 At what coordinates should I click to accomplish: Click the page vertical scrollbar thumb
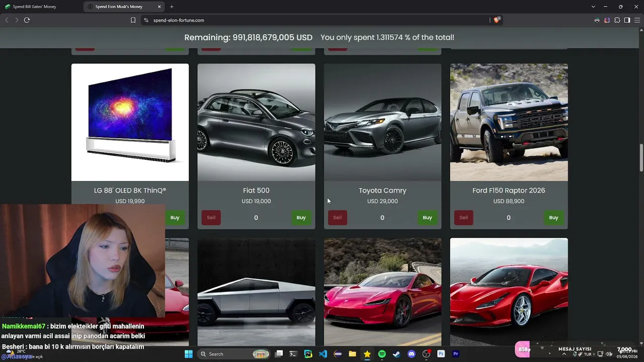[x=641, y=158]
